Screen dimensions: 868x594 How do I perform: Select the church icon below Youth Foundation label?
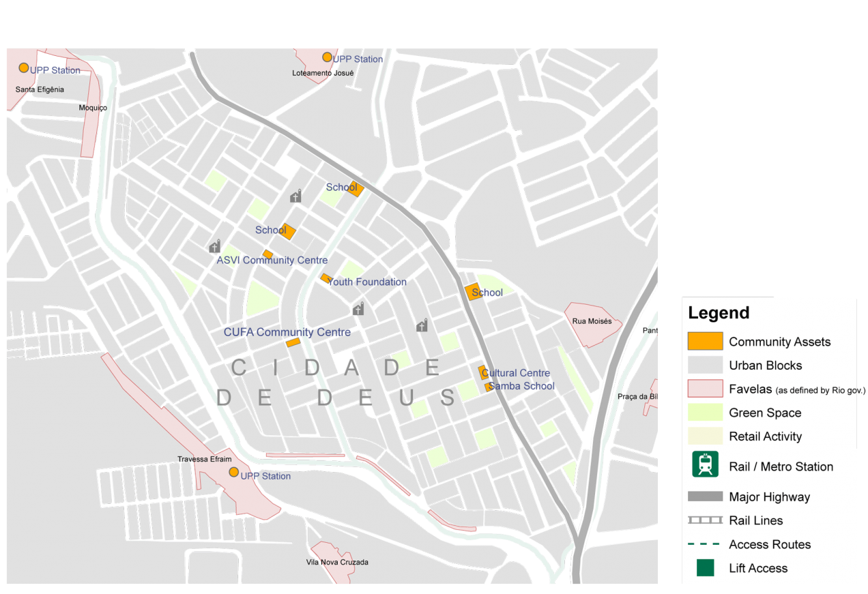tap(358, 309)
